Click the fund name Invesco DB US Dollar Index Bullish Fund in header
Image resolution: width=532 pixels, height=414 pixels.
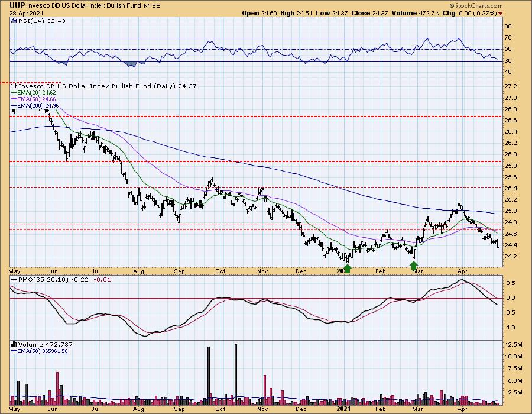click(85, 6)
